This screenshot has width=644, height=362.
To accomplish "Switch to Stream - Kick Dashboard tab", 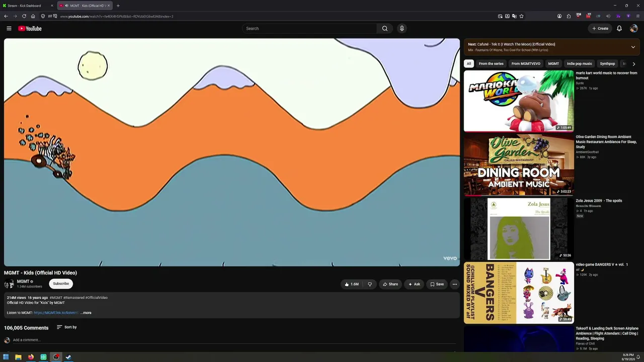I will point(28,6).
